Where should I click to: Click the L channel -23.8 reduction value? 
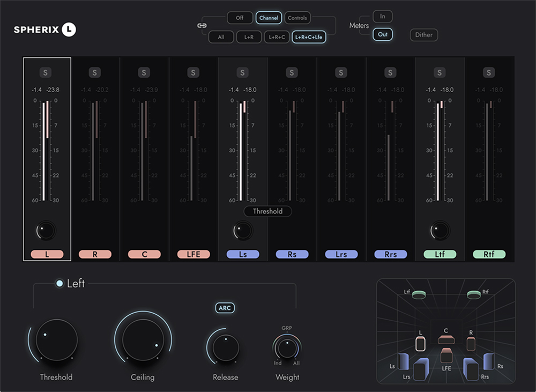(53, 90)
